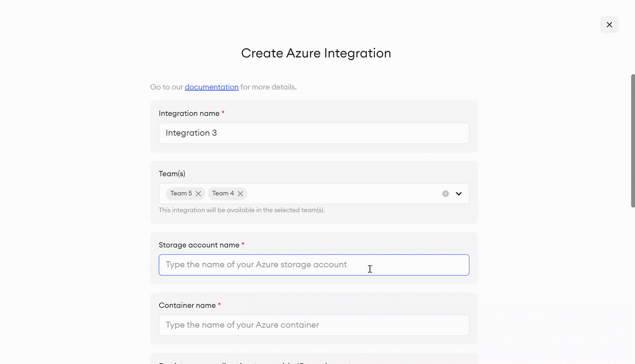Click the page vertical scrollbar
The height and width of the screenshot is (364, 635).
(632, 141)
